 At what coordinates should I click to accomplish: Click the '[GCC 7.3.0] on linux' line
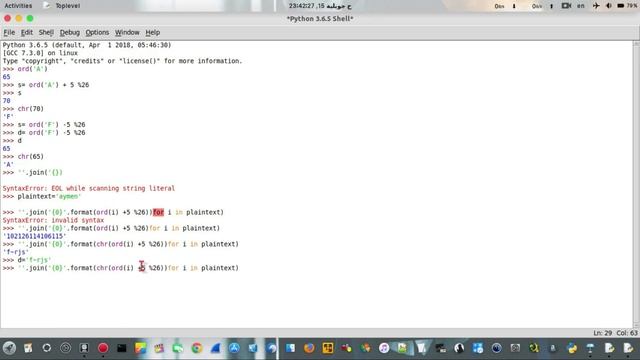(40, 53)
